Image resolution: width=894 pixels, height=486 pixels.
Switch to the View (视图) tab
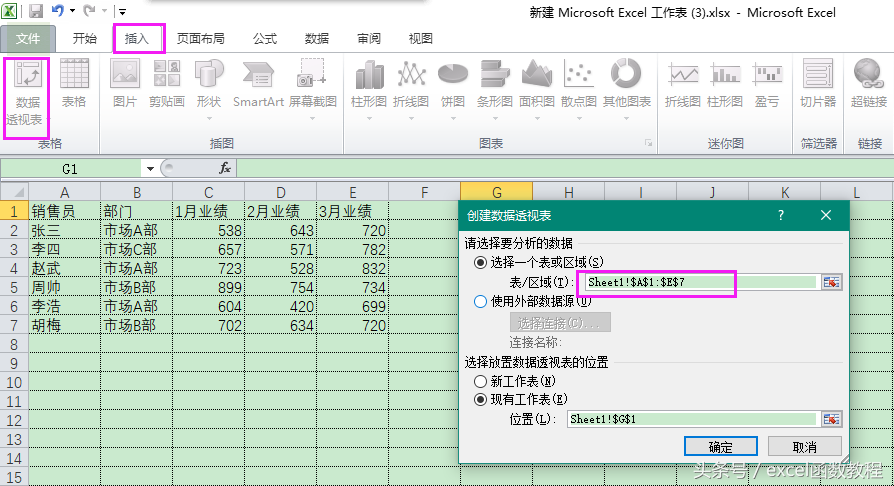point(420,38)
